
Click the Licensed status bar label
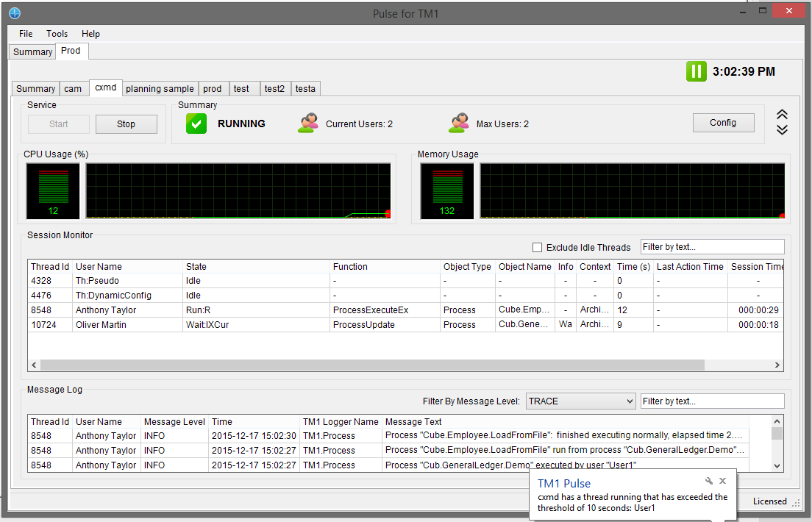(769, 501)
